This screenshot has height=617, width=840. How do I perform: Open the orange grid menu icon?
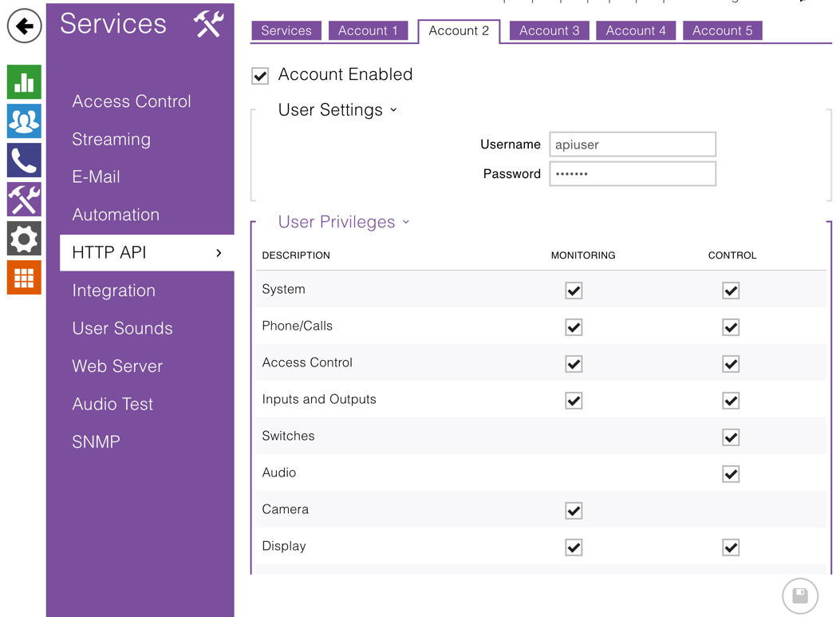24,278
